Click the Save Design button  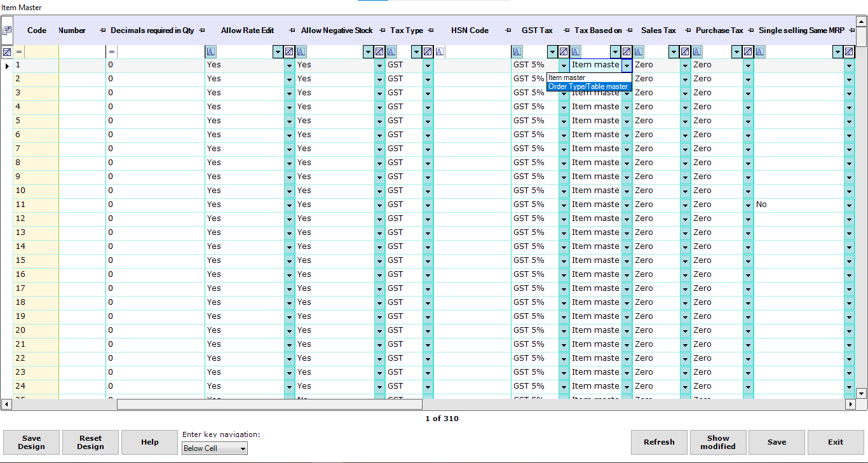pos(31,442)
